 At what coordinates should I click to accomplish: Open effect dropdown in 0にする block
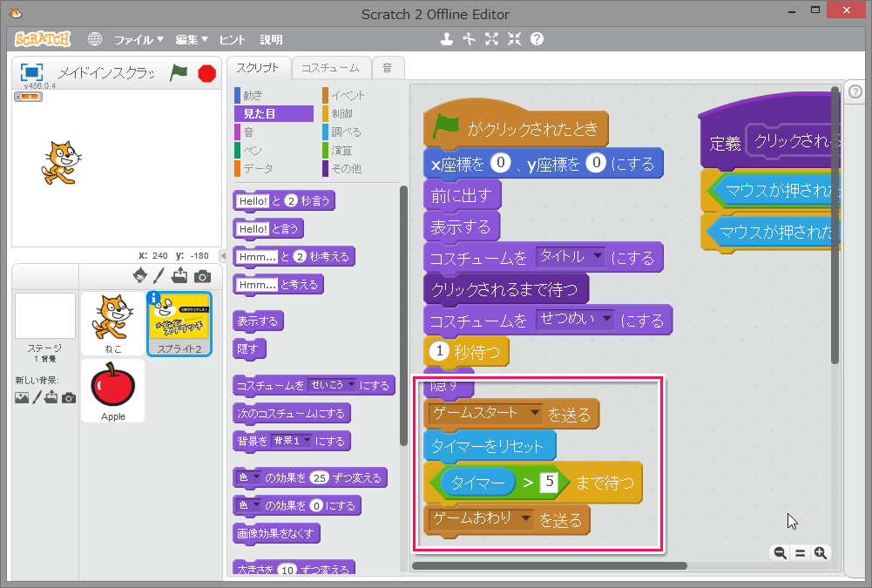[x=248, y=505]
